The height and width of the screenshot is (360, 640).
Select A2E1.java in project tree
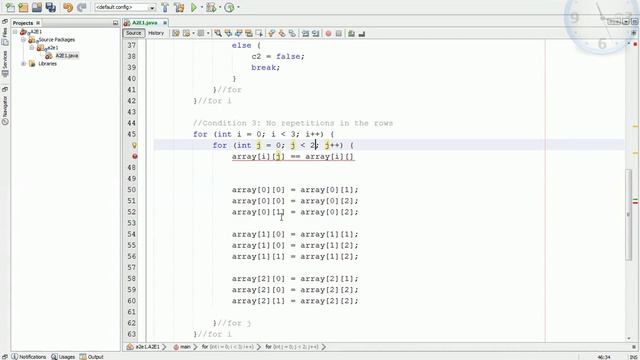[x=67, y=56]
